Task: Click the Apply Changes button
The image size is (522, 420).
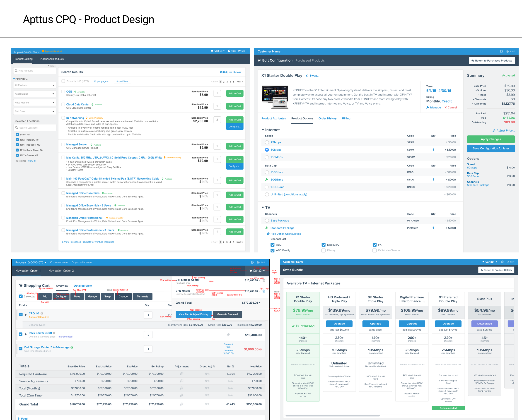Action: pyautogui.click(x=491, y=139)
